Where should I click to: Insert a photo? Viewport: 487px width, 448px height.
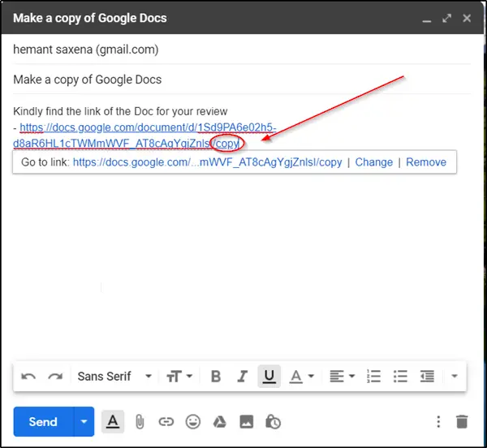coord(246,422)
